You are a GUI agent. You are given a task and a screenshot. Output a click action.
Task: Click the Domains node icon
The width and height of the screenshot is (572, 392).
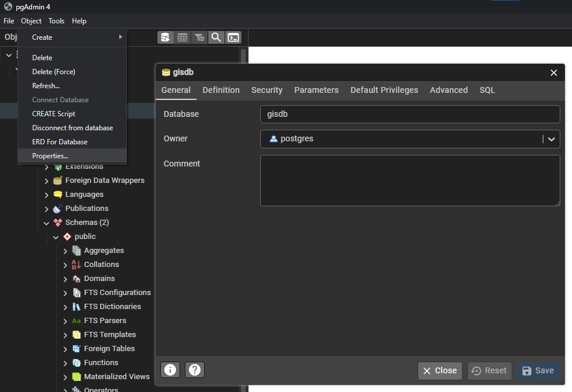click(76, 278)
